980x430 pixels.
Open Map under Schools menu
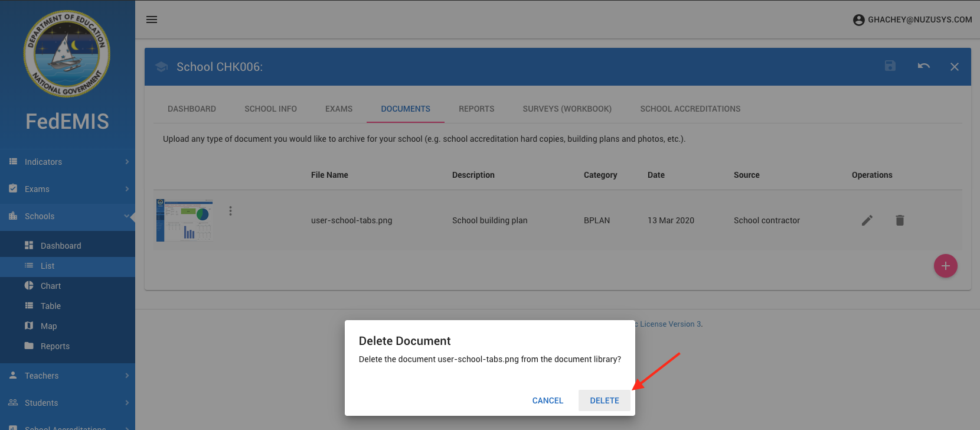click(x=48, y=326)
